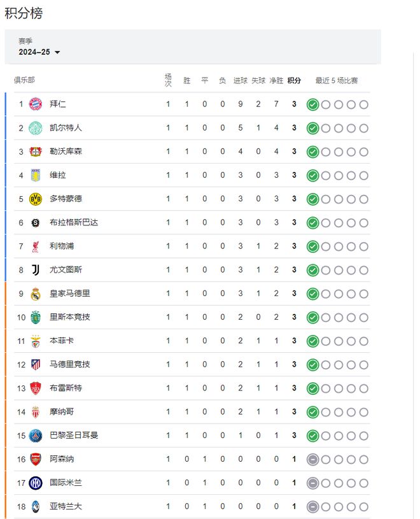Click the 净胜 goal difference column header
The image size is (420, 519).
276,81
